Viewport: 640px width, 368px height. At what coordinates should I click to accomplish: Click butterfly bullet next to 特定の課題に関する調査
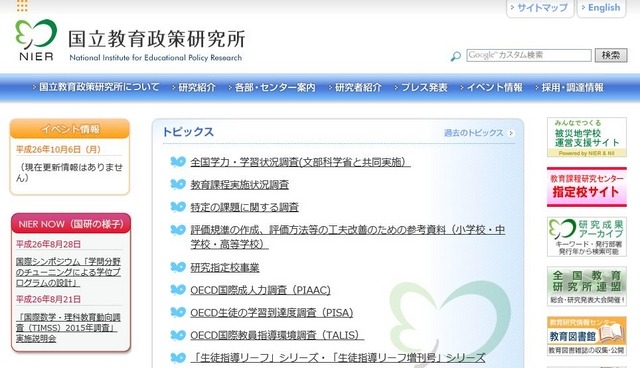[x=178, y=207]
